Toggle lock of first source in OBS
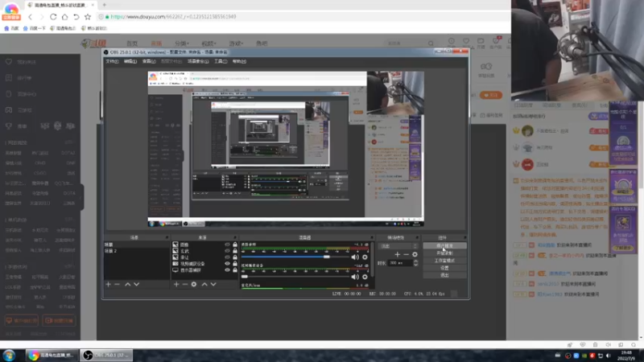The image size is (644, 362). click(235, 245)
